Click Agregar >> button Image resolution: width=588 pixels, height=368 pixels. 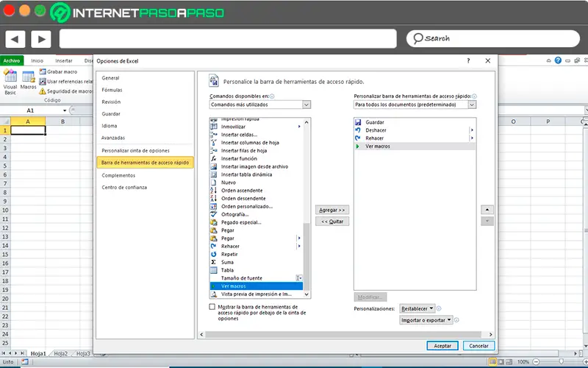tap(332, 210)
